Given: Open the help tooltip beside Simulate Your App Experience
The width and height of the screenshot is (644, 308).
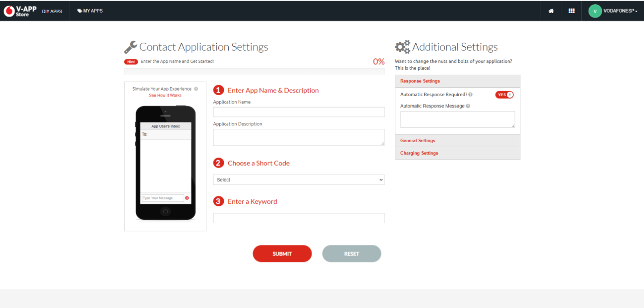Looking at the screenshot, I should coord(196,89).
